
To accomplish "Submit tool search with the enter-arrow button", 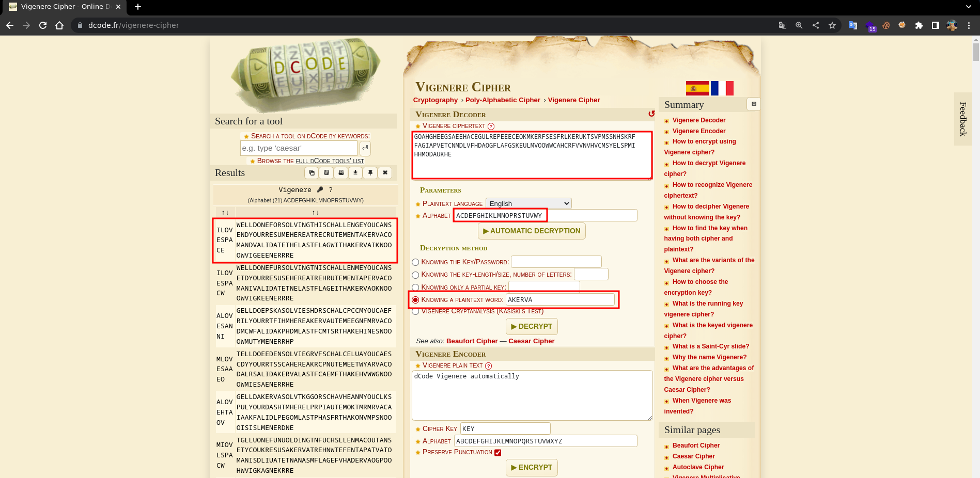I will click(x=365, y=148).
